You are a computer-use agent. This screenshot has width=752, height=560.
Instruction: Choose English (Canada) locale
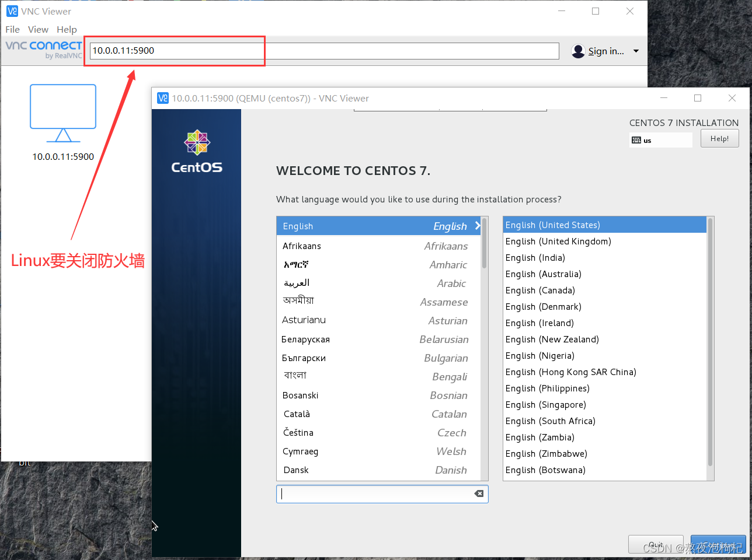pos(604,290)
